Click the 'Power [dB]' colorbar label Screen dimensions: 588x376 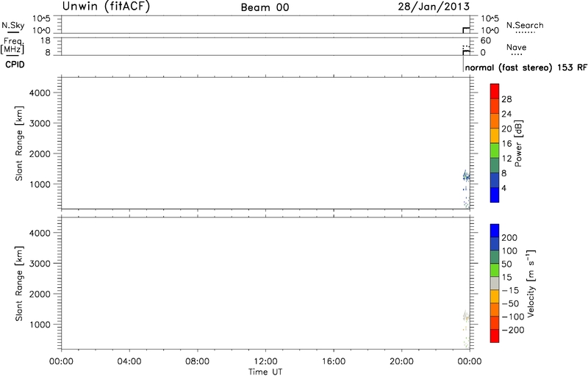(519, 143)
